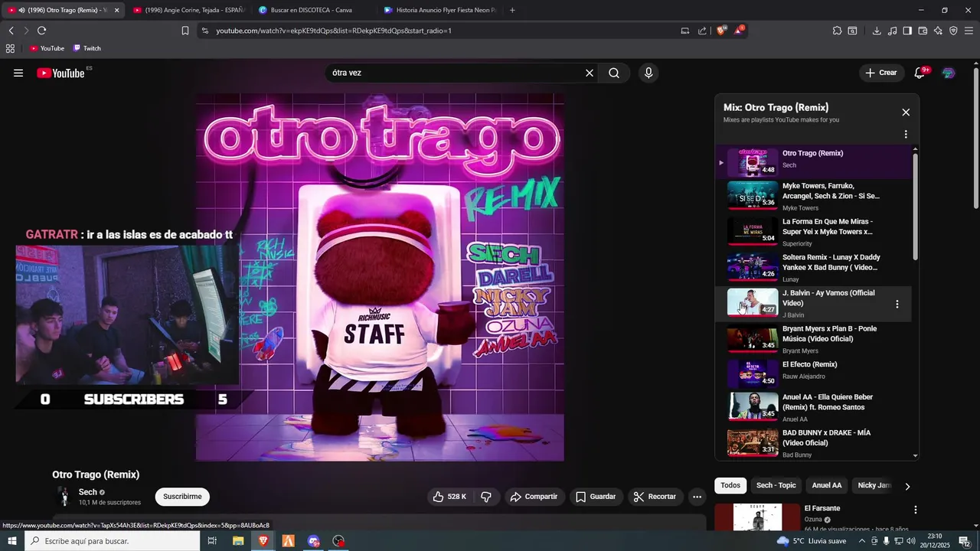The width and height of the screenshot is (980, 551).
Task: Share this page from the address bar
Action: [x=702, y=31]
